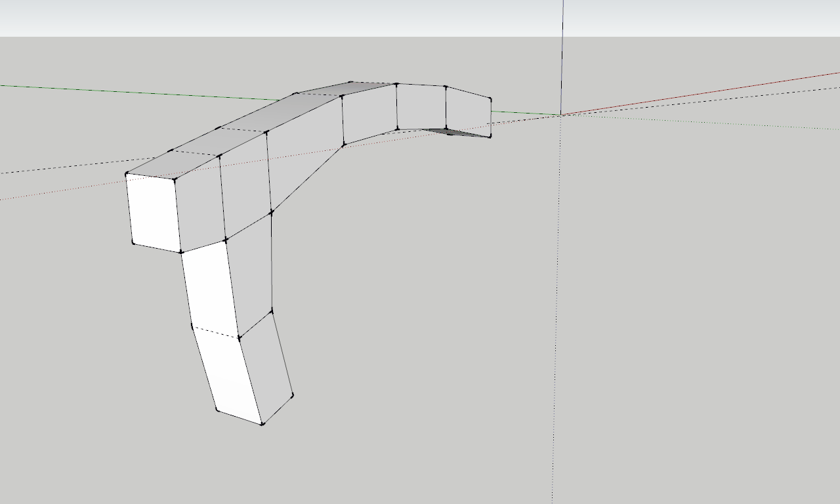The width and height of the screenshot is (840, 504).
Task: Select the white end cap face of the beam
Action: pos(154,212)
